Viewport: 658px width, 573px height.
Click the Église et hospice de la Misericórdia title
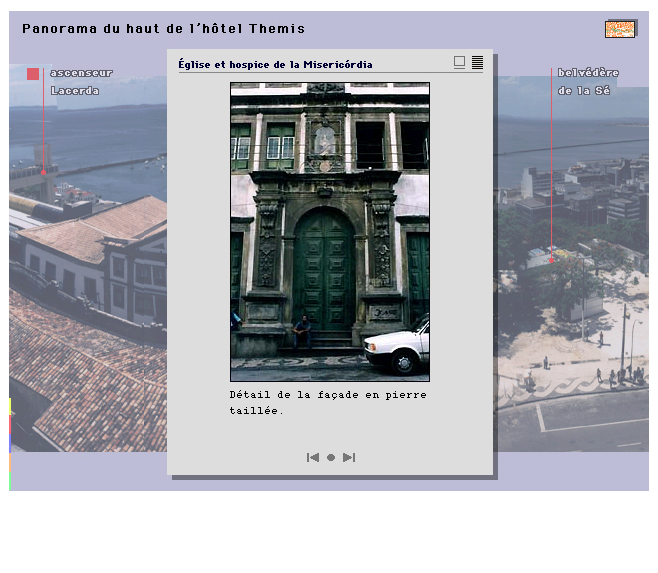pyautogui.click(x=275, y=64)
